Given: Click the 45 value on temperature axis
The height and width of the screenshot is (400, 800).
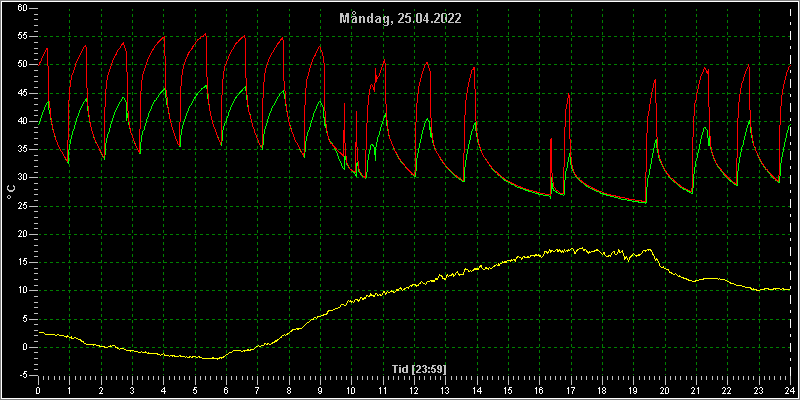Looking at the screenshot, I should tap(21, 93).
